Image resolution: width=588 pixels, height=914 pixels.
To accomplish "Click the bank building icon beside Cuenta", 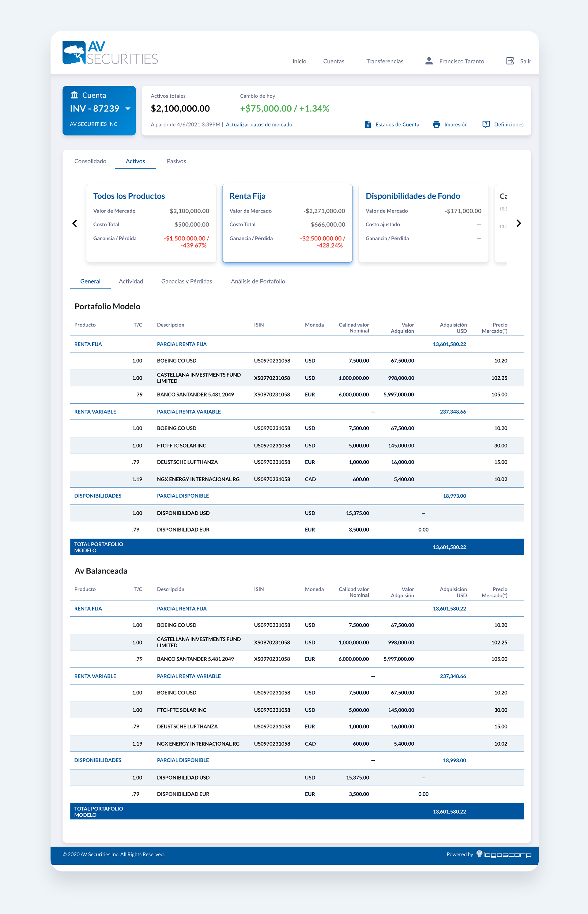I will [74, 95].
